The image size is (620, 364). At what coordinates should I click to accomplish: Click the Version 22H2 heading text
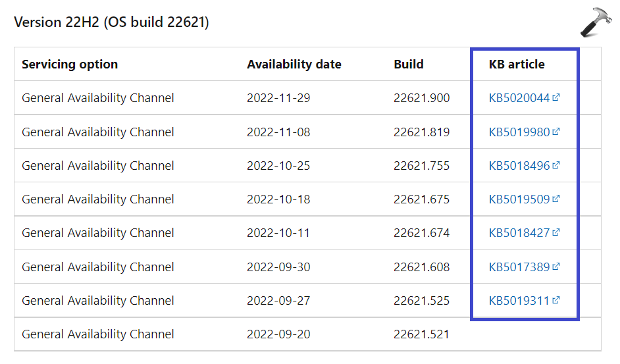tap(111, 22)
